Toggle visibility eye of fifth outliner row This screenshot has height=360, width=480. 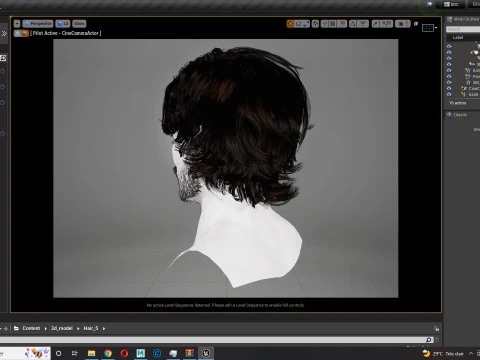point(449,70)
